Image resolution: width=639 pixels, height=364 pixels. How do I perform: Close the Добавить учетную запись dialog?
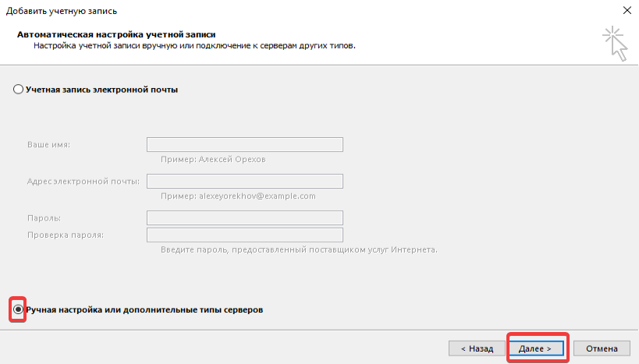(x=627, y=9)
